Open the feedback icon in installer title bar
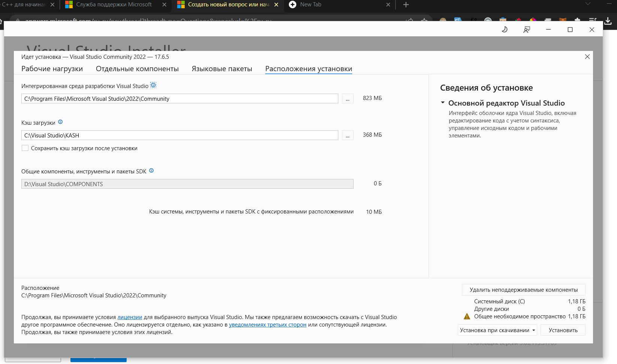 pyautogui.click(x=527, y=30)
